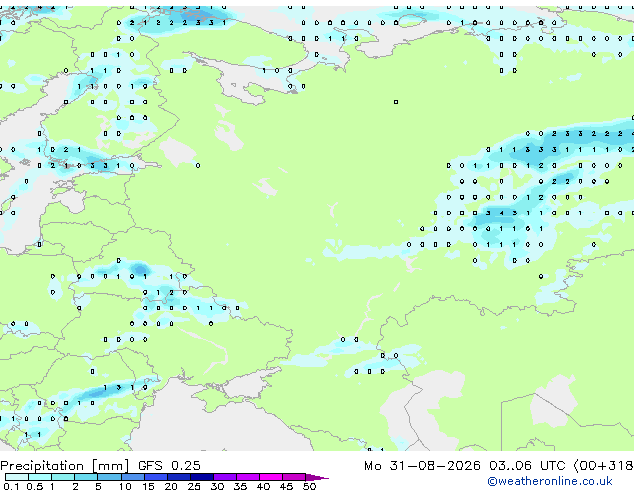The height and width of the screenshot is (490, 634).
Task: Click the legend label "10"
Action: click(x=125, y=486)
